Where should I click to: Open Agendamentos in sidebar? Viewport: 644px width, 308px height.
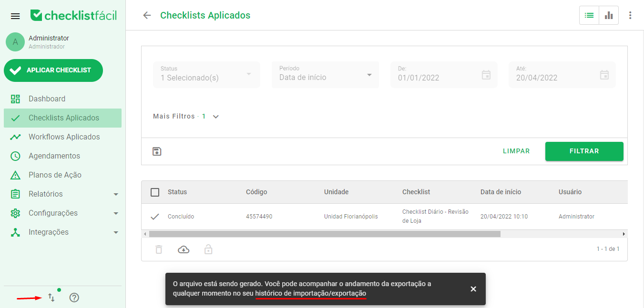point(62,156)
